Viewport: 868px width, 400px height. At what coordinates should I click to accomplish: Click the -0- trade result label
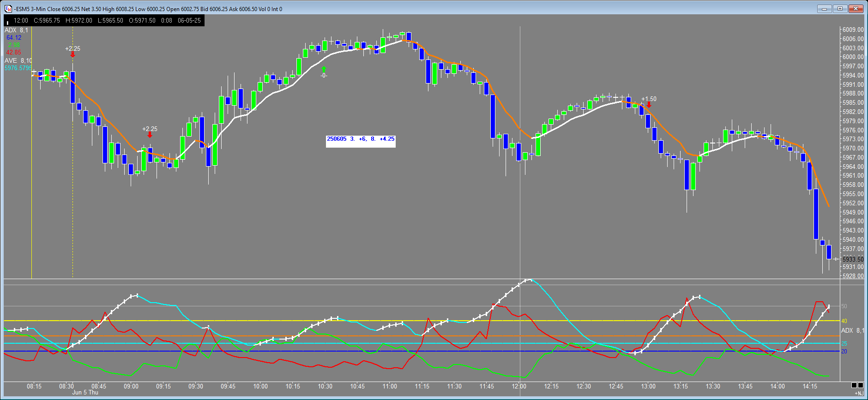(x=324, y=75)
